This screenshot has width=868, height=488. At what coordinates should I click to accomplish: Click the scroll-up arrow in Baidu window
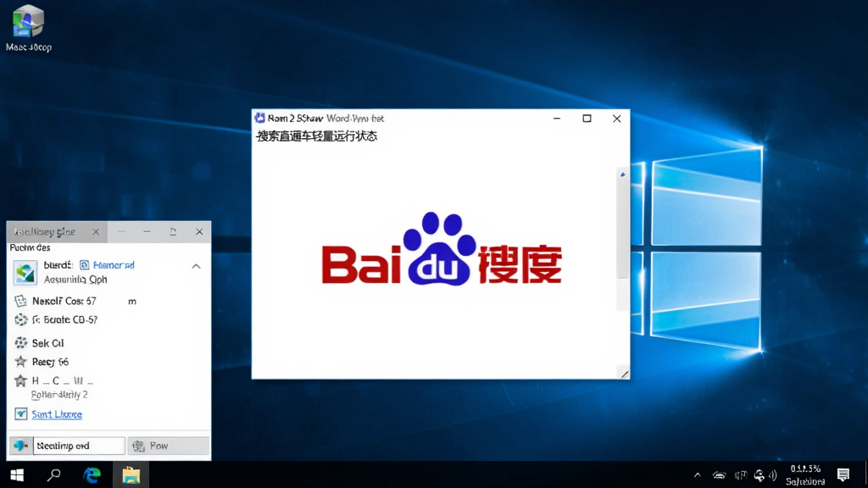click(x=622, y=175)
